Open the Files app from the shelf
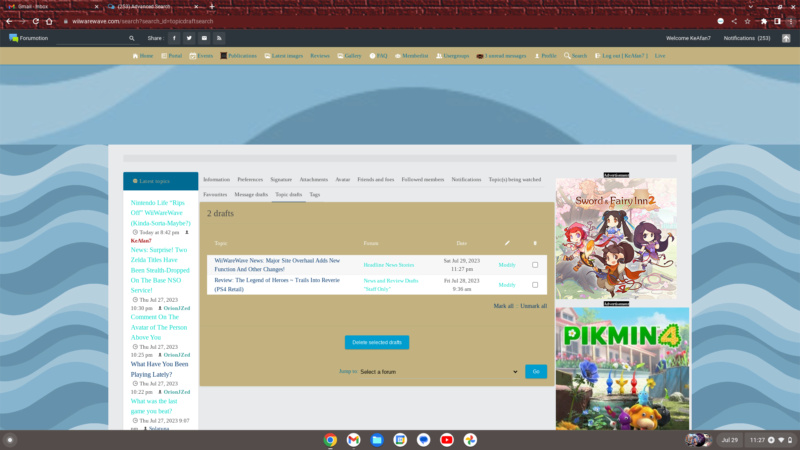 click(x=377, y=440)
